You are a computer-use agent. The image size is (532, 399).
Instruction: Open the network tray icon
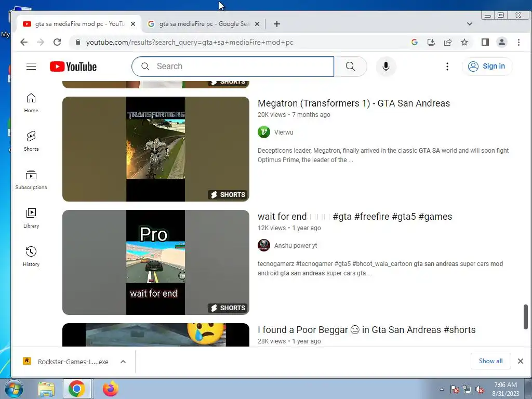(467, 390)
